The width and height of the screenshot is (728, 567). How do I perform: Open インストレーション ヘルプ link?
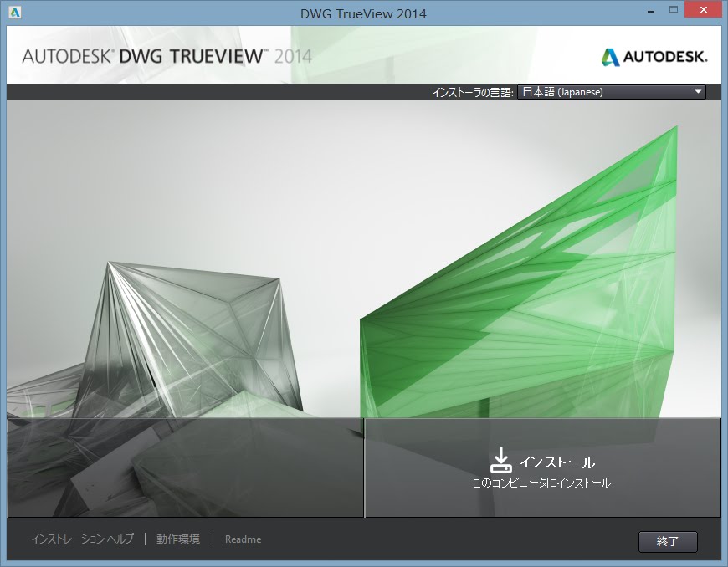click(x=83, y=539)
